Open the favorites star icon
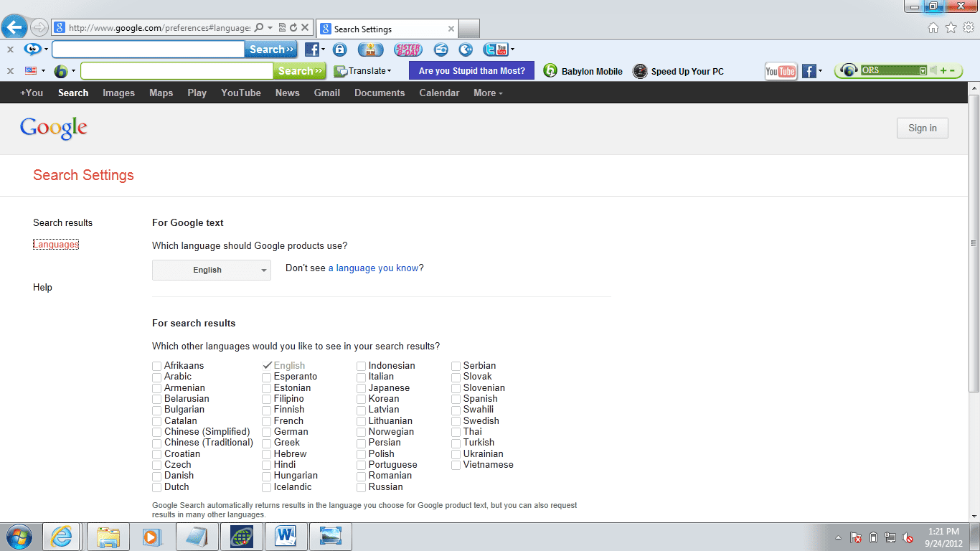 click(x=951, y=28)
